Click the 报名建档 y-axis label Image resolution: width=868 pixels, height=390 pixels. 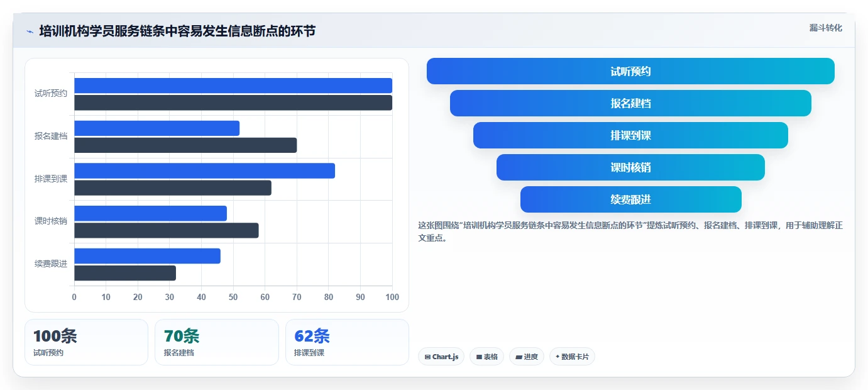click(51, 136)
